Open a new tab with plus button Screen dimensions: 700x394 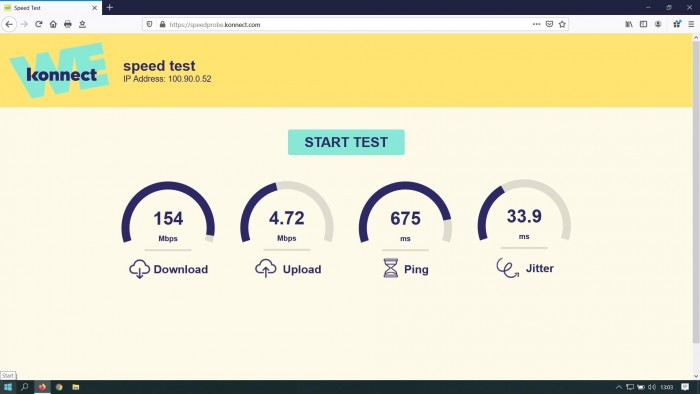(x=110, y=8)
